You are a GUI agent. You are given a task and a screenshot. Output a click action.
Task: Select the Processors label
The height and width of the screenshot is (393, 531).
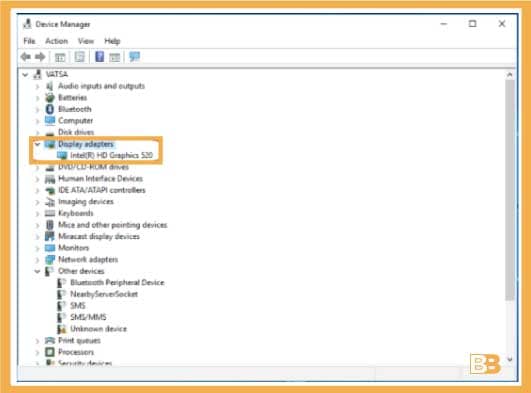click(76, 352)
